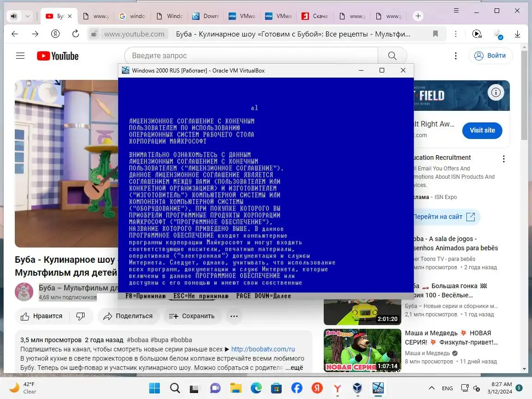Open 'Маша и Медведь НОВАЯ СЕРИЯ' video title
Viewport: 532px width, 399px height.
pyautogui.click(x=452, y=338)
